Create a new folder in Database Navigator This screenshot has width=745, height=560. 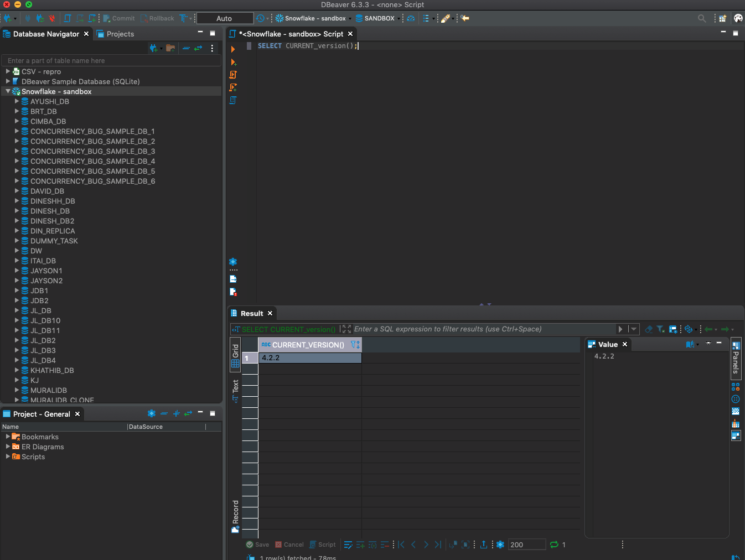170,48
